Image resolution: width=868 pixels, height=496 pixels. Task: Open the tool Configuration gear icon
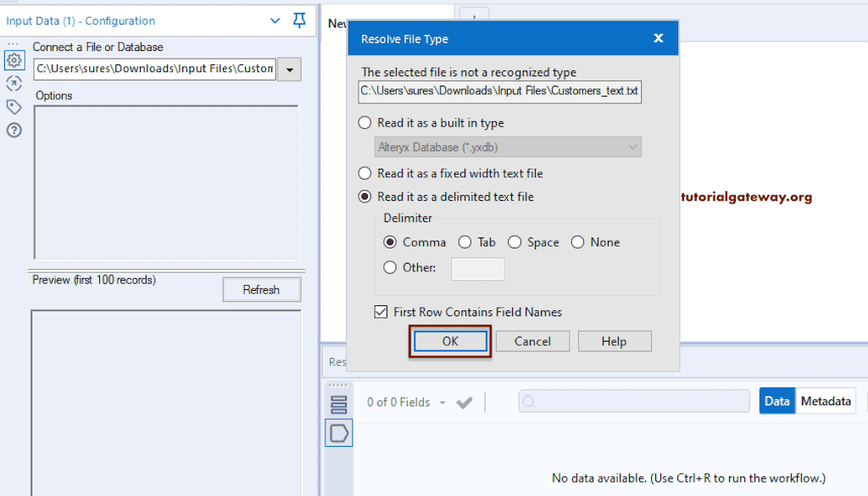14,60
